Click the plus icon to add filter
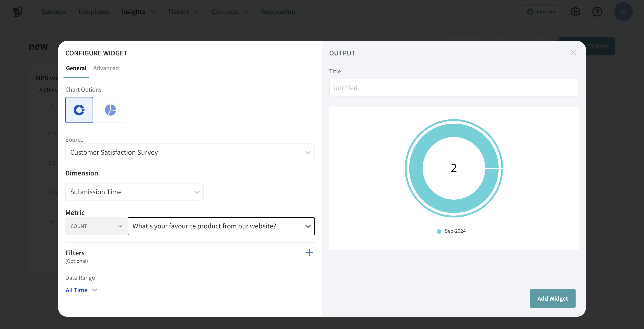Screen dimensions: 644x329 309,252
